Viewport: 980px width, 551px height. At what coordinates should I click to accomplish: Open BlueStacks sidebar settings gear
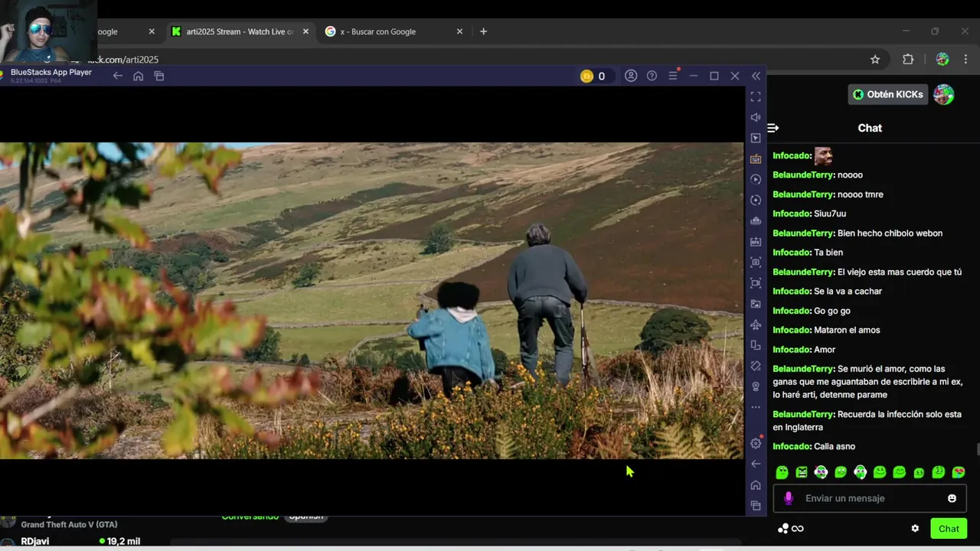click(756, 443)
